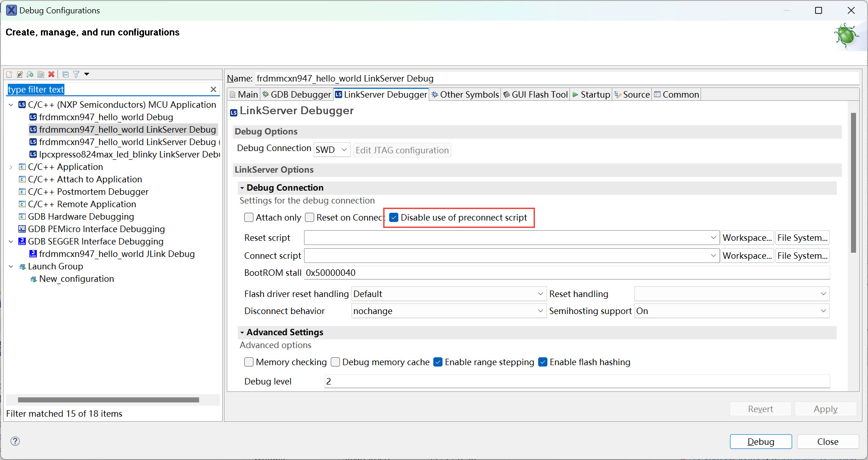Click the BootROM stall input field
Image resolution: width=868 pixels, height=460 pixels.
click(567, 273)
